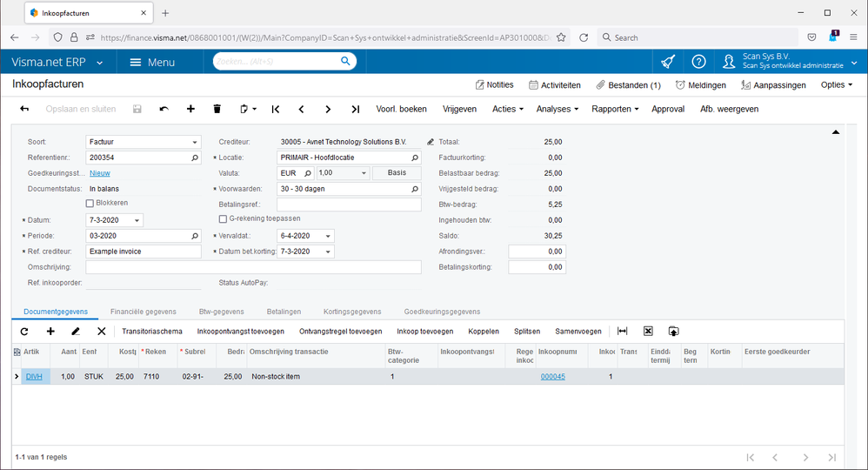Screen dimensions: 868x470
Task: Open the DIVH item link
Action: tap(34, 377)
